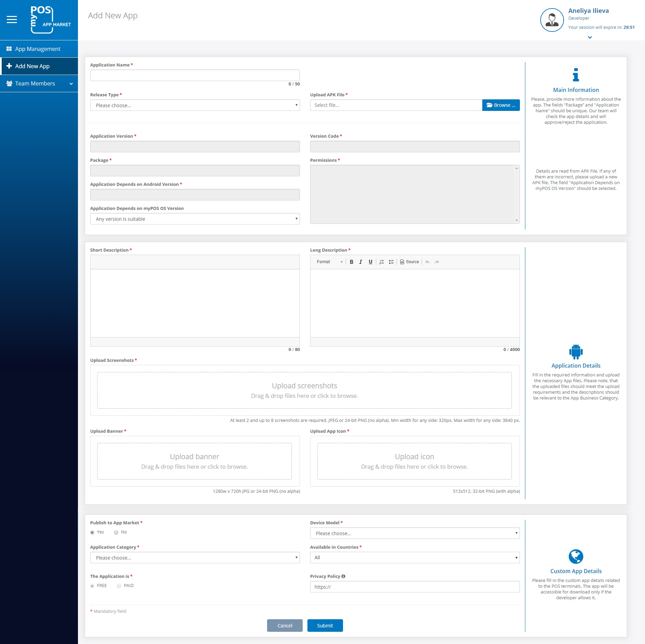Open the Release Type dropdown
The width and height of the screenshot is (645, 644).
pyautogui.click(x=195, y=105)
